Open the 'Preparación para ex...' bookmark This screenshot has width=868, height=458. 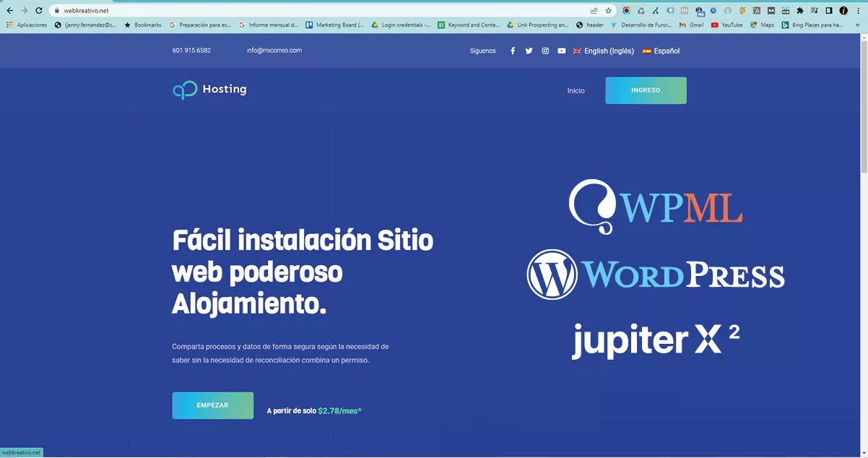click(200, 25)
